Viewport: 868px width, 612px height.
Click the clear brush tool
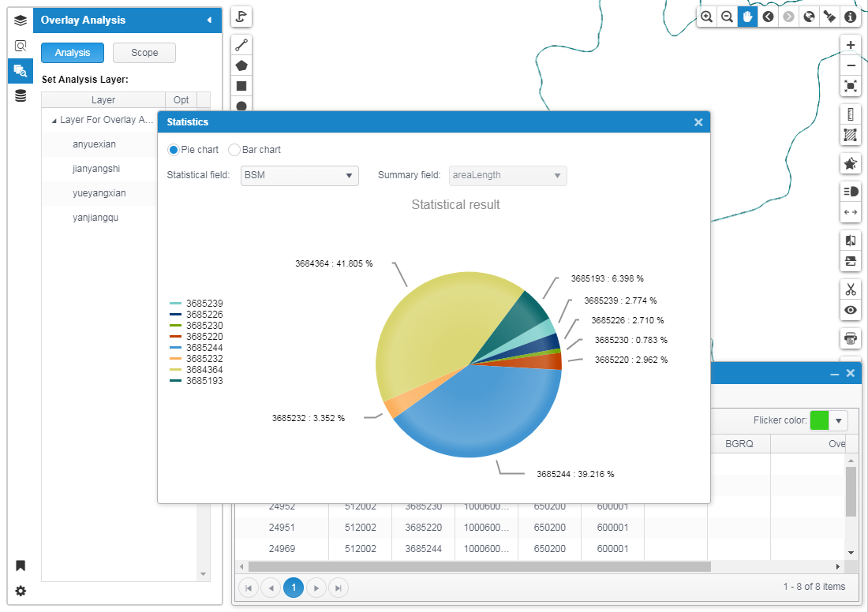click(x=830, y=17)
